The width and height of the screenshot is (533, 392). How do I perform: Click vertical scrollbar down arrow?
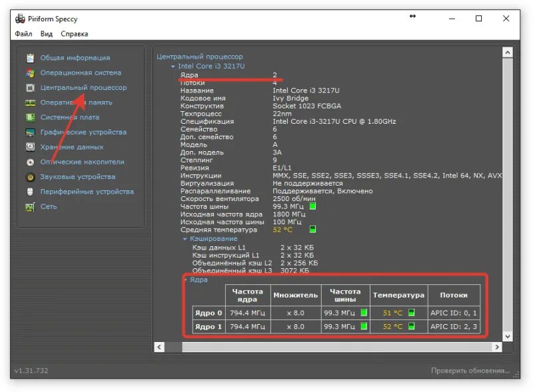click(508, 336)
